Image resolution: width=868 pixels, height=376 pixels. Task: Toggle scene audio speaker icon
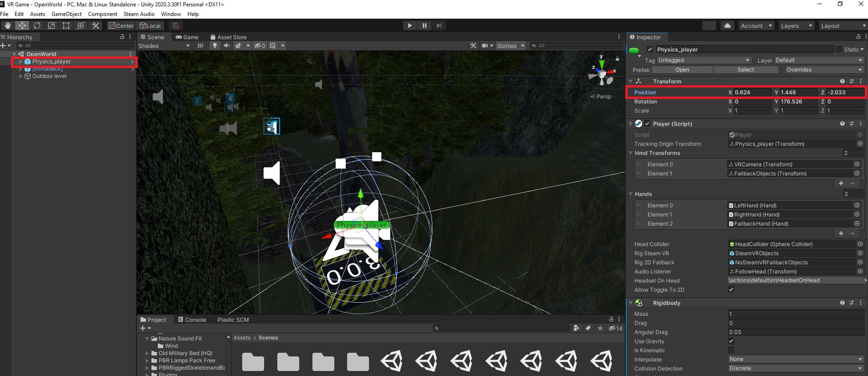[227, 46]
